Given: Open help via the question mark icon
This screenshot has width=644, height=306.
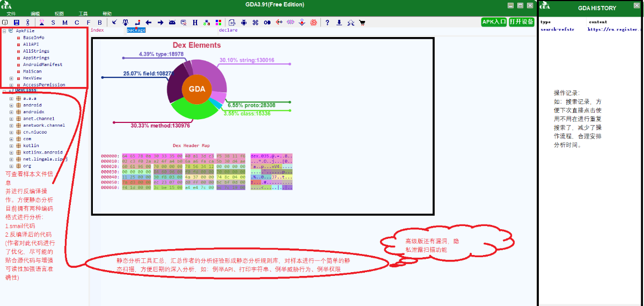Looking at the screenshot, I should tap(327, 23).
